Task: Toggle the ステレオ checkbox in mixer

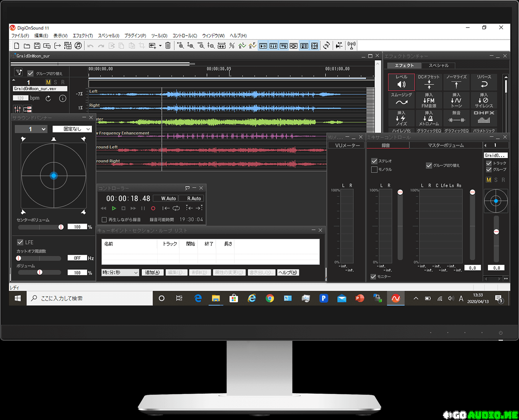Action: 374,161
